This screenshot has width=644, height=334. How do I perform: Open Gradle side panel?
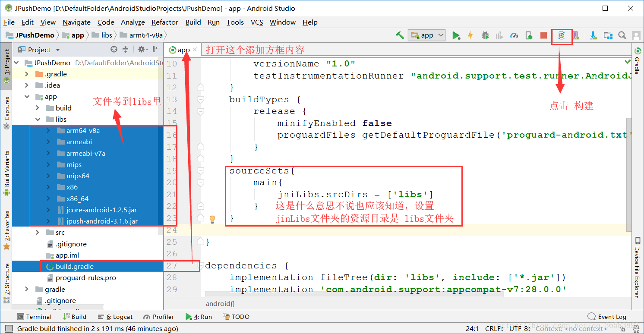tap(637, 60)
